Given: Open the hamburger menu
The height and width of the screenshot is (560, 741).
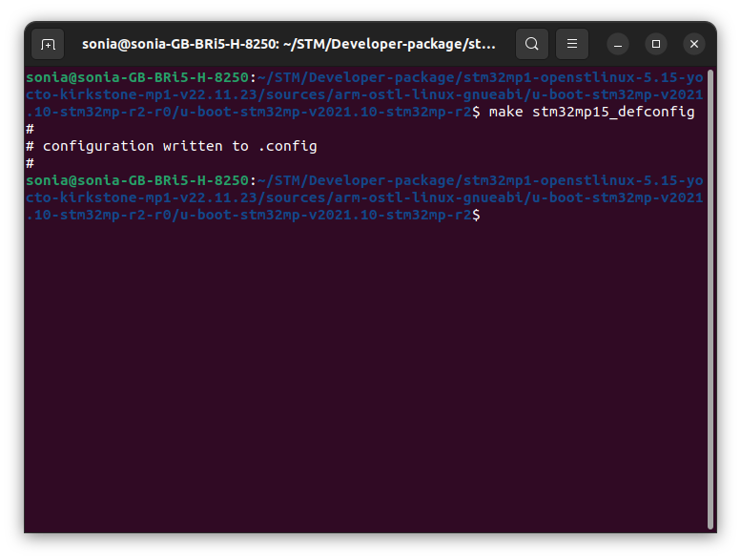Looking at the screenshot, I should (572, 44).
